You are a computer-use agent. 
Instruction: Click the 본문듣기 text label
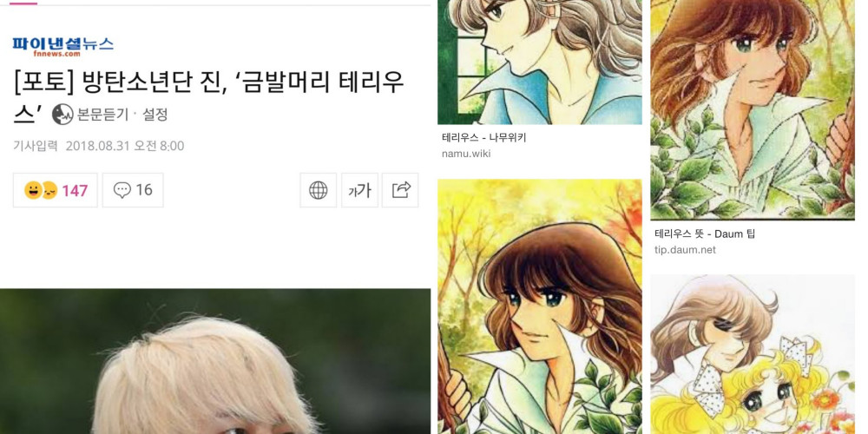(103, 115)
